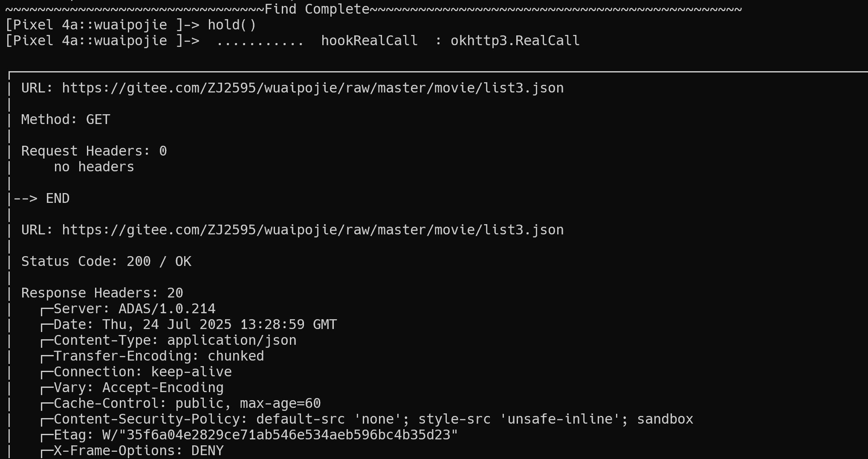Select the Connection: keep-alive header
This screenshot has height=459, width=868.
coord(142,372)
